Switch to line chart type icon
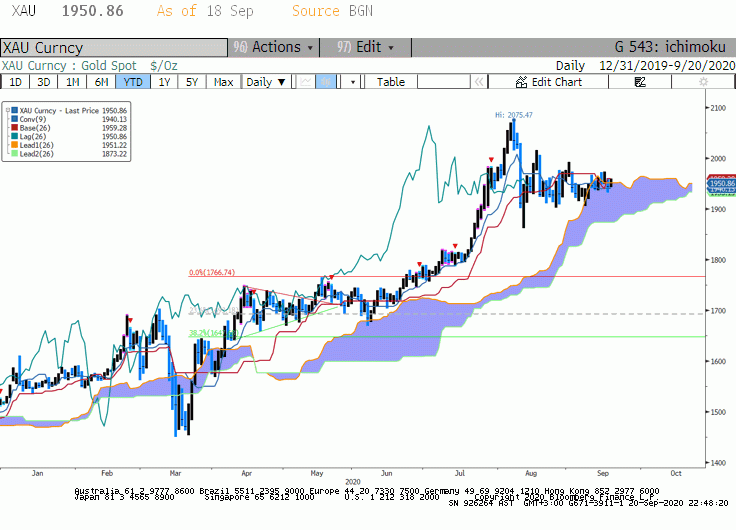This screenshot has height=530, width=736. (306, 82)
